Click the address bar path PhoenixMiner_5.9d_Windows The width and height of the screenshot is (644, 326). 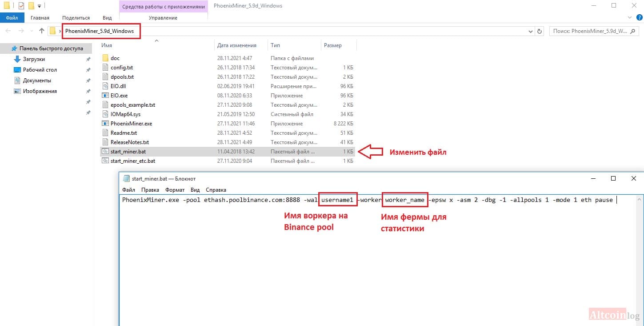click(x=100, y=31)
